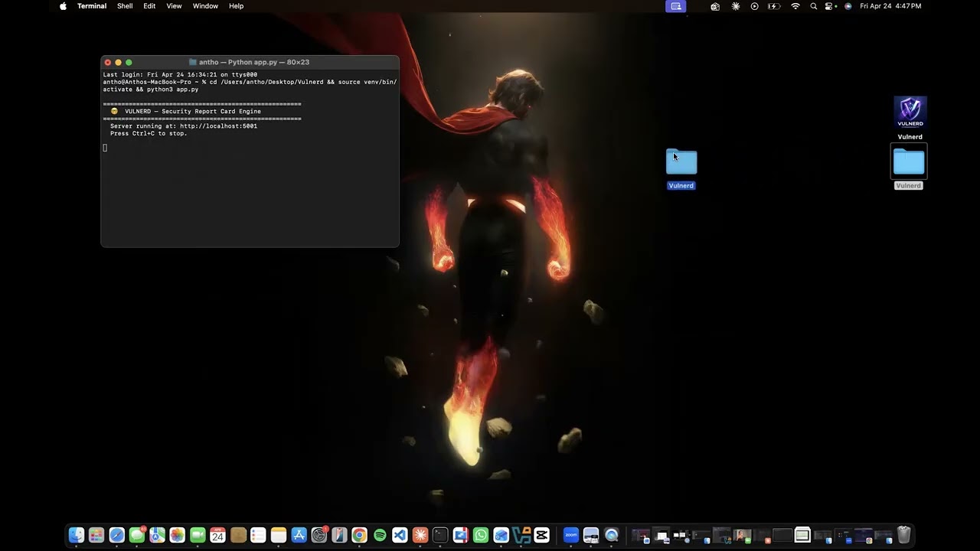Restore the white minimized window thumbnail in Dock
The width and height of the screenshot is (980, 551).
(802, 535)
